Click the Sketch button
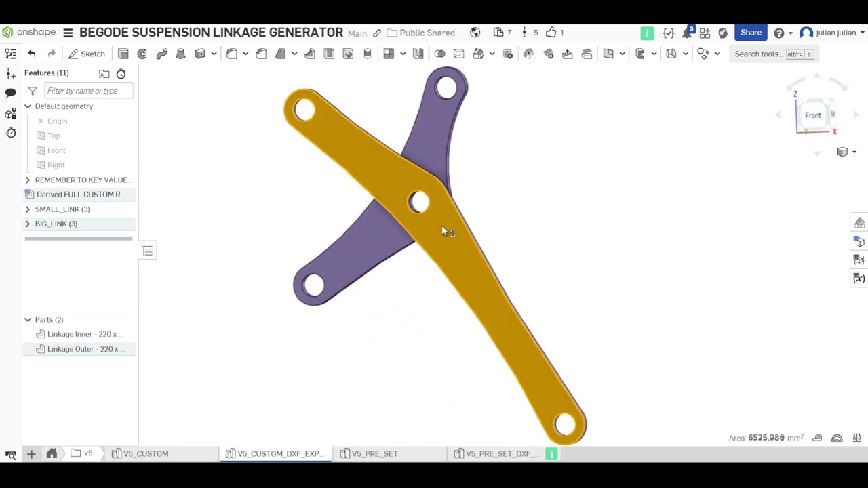The width and height of the screenshot is (868, 488). tap(87, 54)
